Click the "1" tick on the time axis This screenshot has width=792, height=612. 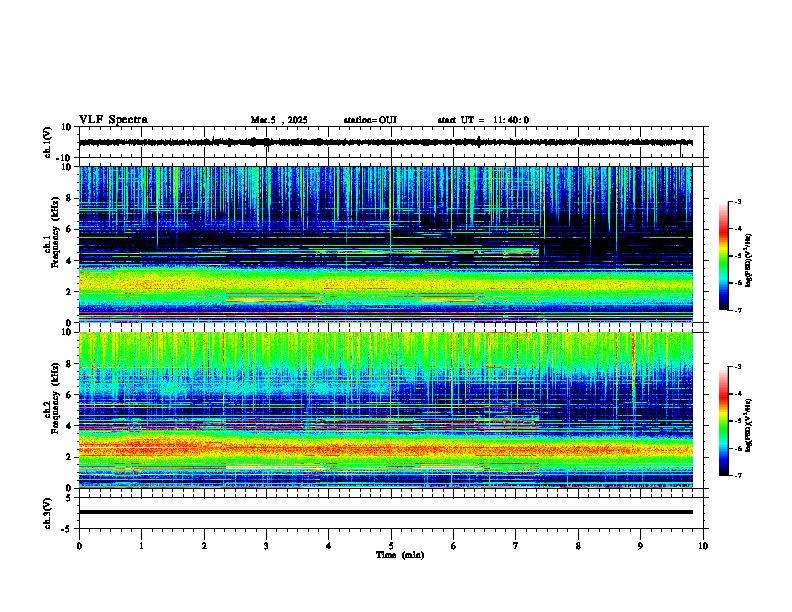coord(141,546)
